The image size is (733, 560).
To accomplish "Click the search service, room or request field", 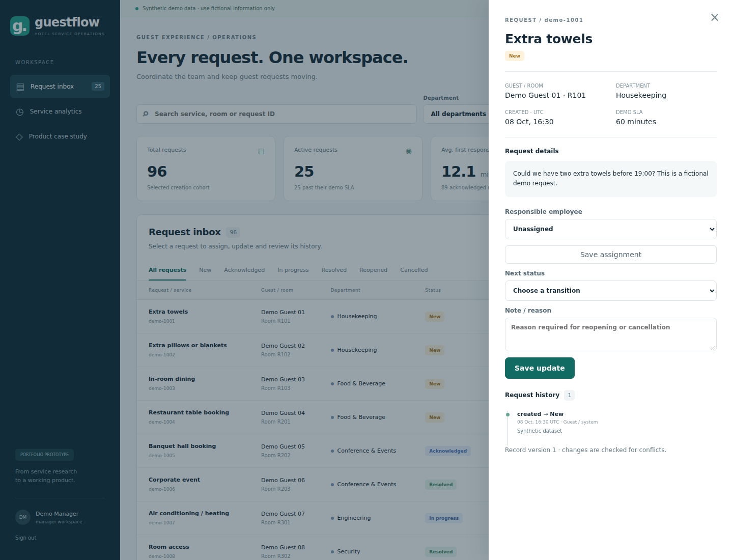I will (276, 114).
